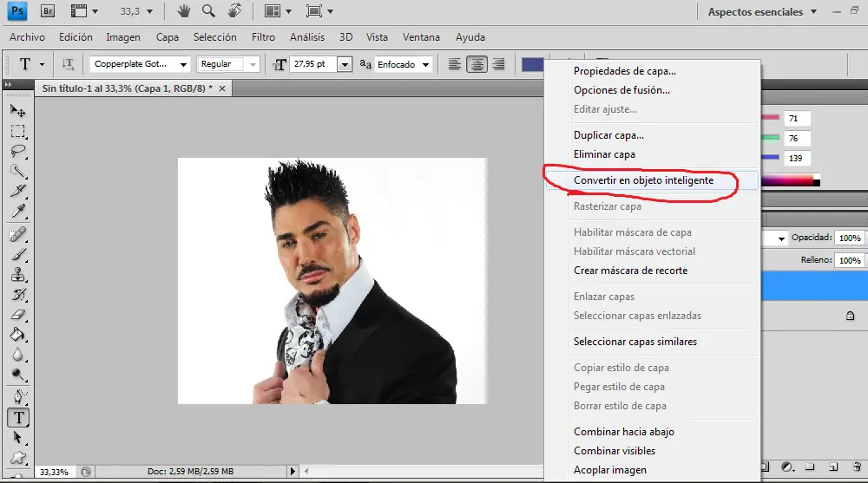
Task: Open the Filtro menu
Action: pos(263,37)
